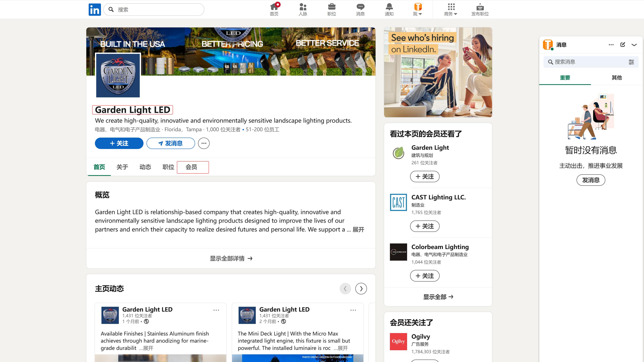The image size is (644, 362).
Task: Open the Ogilvy company link
Action: pos(421,337)
